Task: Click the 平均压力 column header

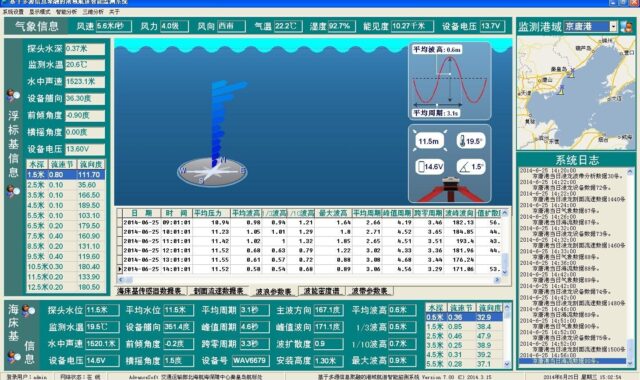Action: click(211, 213)
